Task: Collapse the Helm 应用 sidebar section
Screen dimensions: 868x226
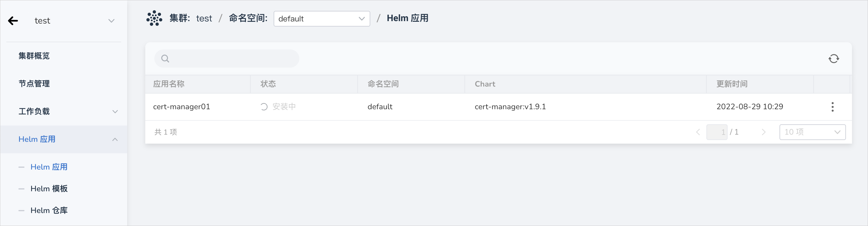Action: click(x=115, y=139)
